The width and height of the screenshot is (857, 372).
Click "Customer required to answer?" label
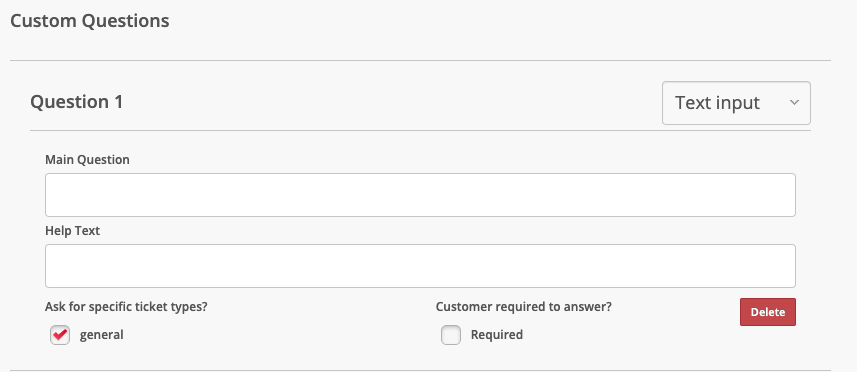[x=524, y=307]
